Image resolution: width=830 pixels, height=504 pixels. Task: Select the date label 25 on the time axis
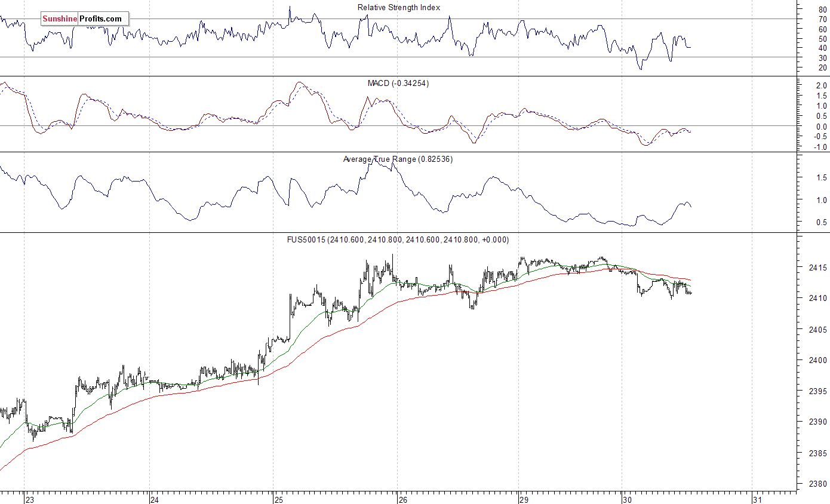(278, 500)
